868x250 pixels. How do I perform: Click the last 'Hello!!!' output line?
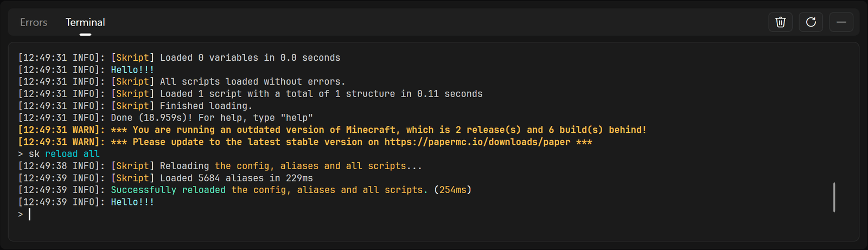tap(86, 202)
